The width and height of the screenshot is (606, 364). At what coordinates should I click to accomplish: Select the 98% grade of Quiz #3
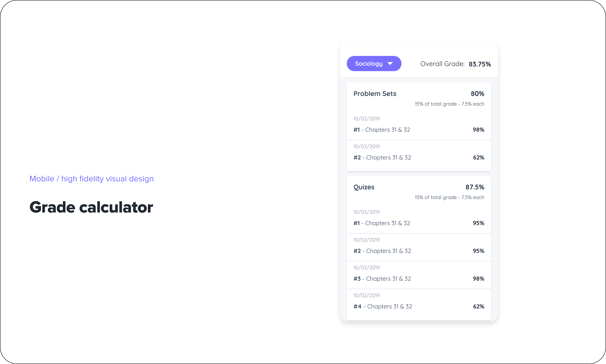[x=478, y=279]
